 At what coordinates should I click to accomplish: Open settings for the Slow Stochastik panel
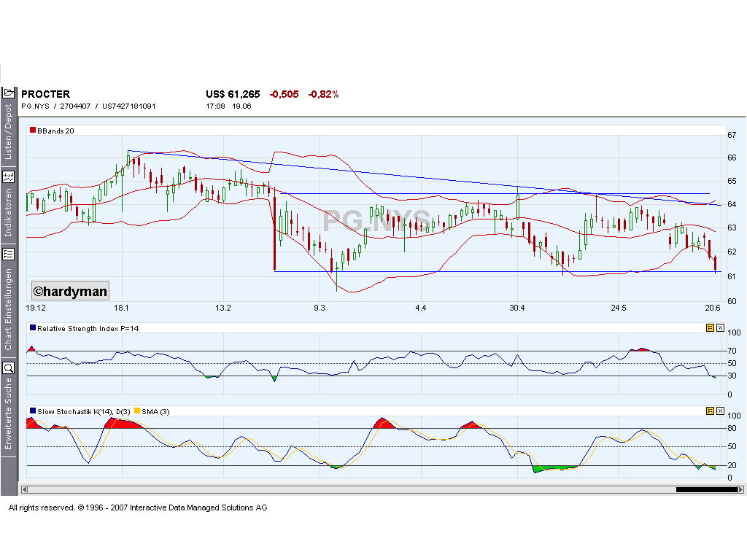[708, 411]
